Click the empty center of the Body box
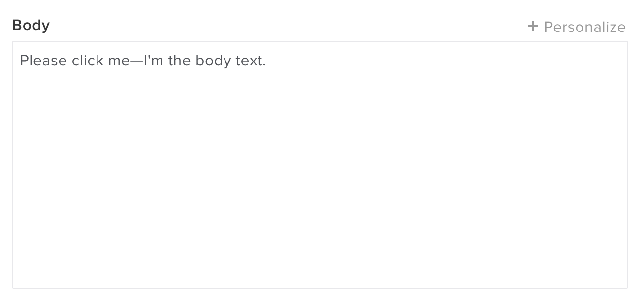The image size is (644, 308). 320,165
